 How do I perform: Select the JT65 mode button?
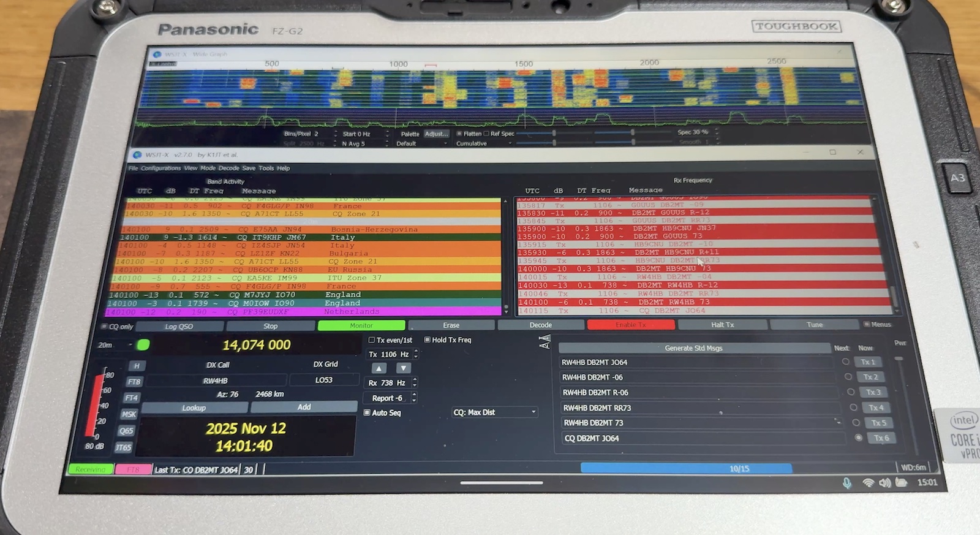[x=124, y=447]
